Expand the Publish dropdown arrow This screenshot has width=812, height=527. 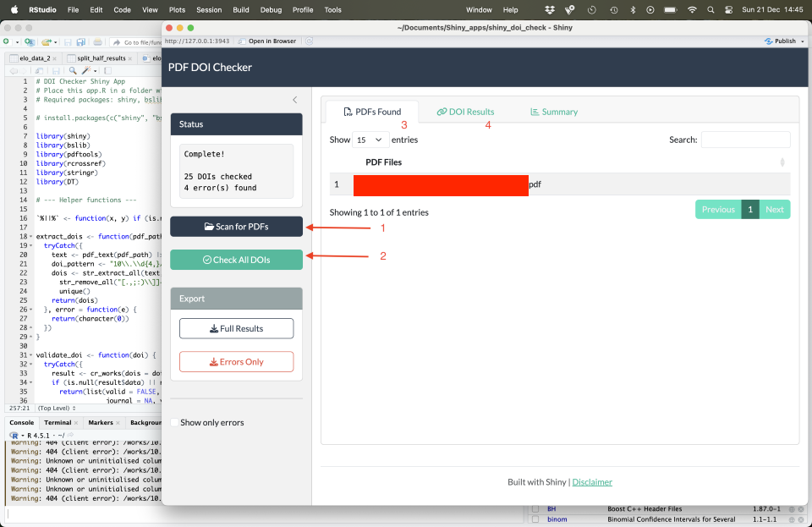coord(803,41)
